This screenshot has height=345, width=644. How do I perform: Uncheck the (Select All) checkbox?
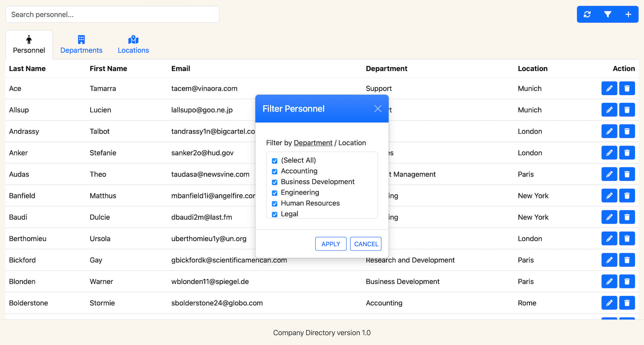275,161
